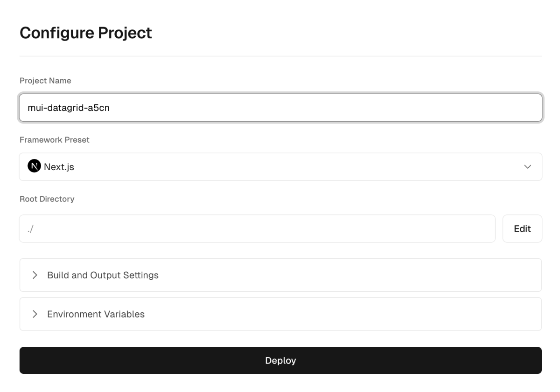560x392 pixels.
Task: Focus the Project Name input field
Action: point(280,108)
